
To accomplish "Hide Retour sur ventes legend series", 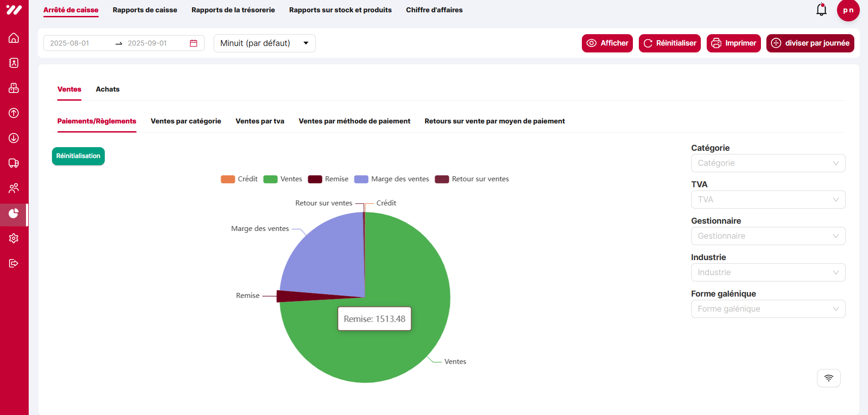I will [472, 179].
